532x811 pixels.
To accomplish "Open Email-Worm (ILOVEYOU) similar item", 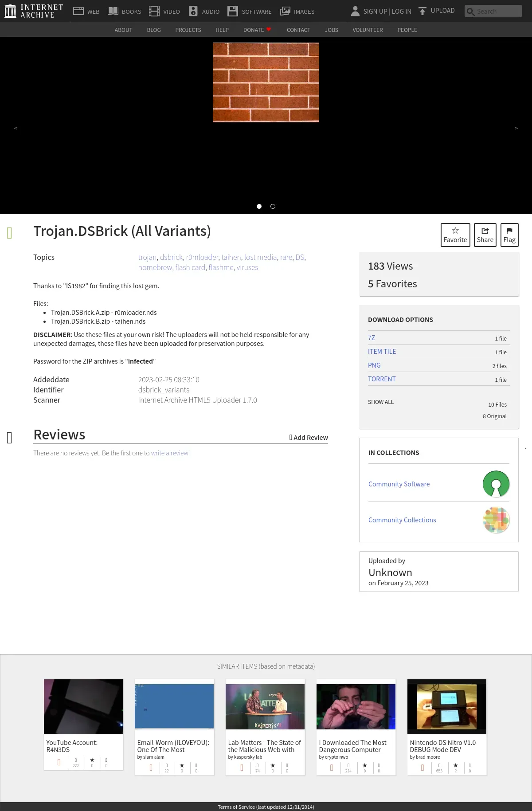I will point(174,727).
